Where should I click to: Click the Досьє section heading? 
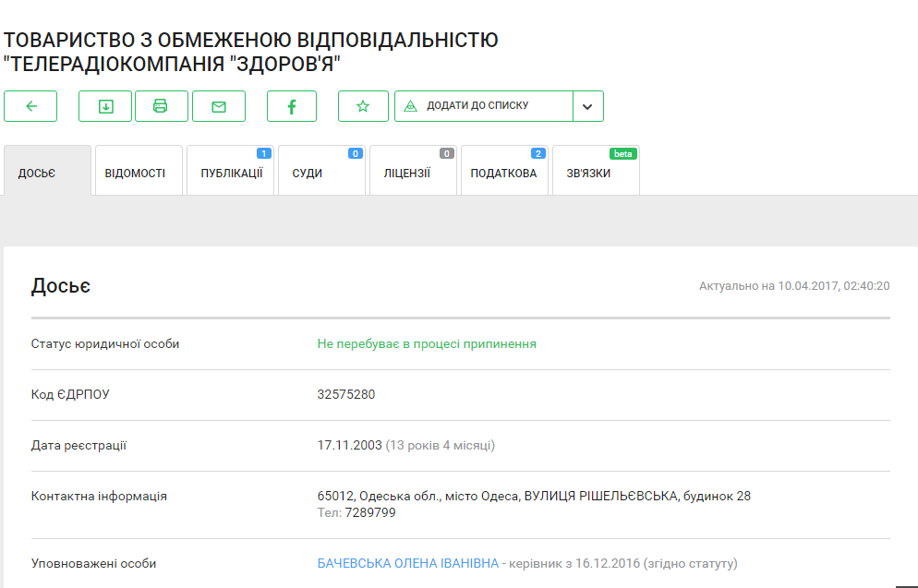pyautogui.click(x=61, y=286)
